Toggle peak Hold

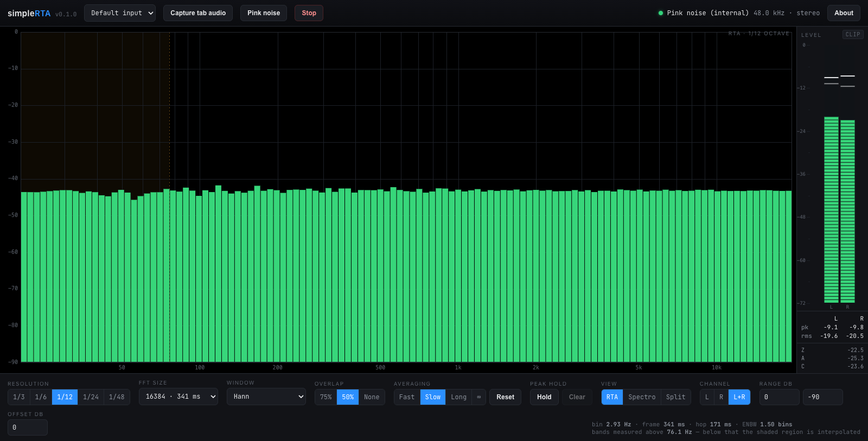pos(544,397)
